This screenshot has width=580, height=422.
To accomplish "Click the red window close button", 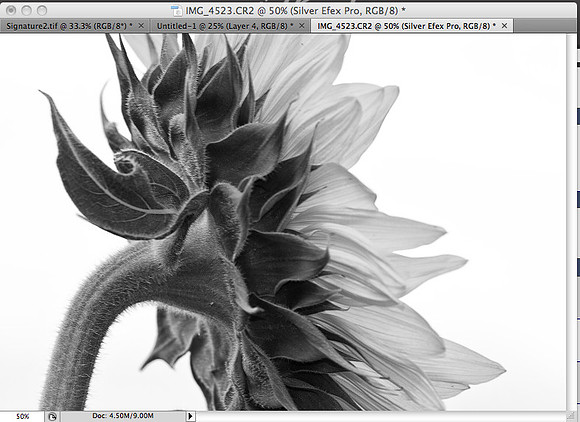I will [11, 10].
